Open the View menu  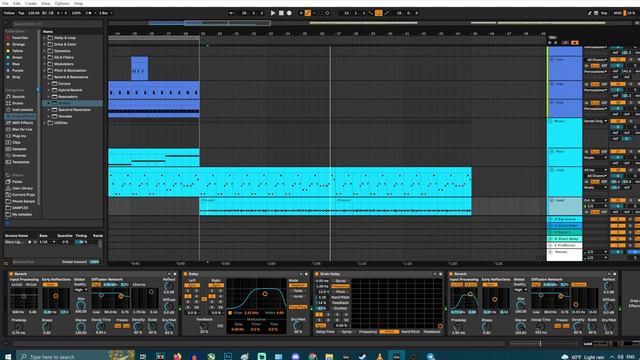(46, 3)
